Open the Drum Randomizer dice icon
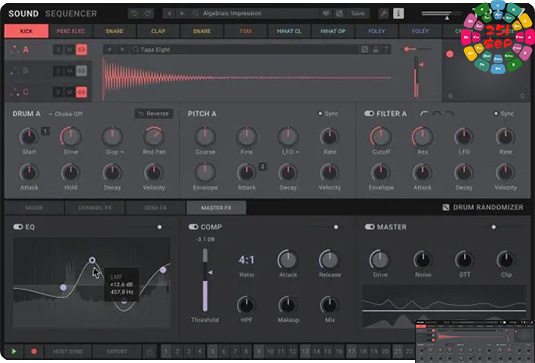This screenshot has width=535, height=363. pos(446,207)
